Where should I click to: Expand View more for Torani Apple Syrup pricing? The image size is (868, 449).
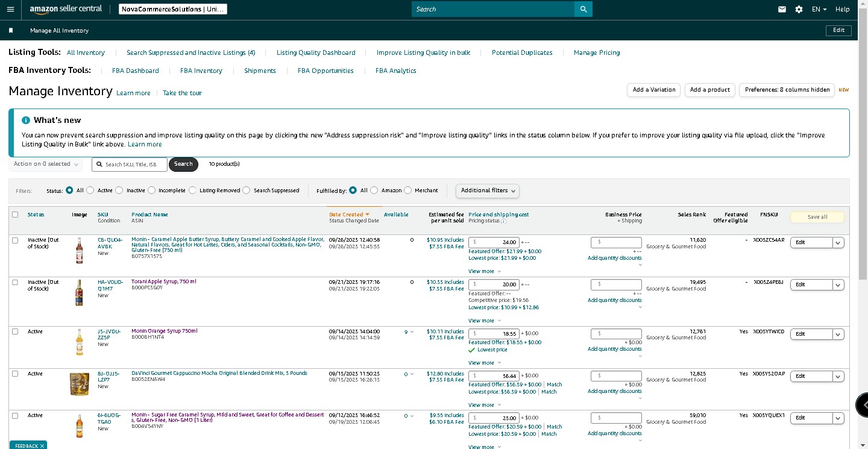[485, 321]
